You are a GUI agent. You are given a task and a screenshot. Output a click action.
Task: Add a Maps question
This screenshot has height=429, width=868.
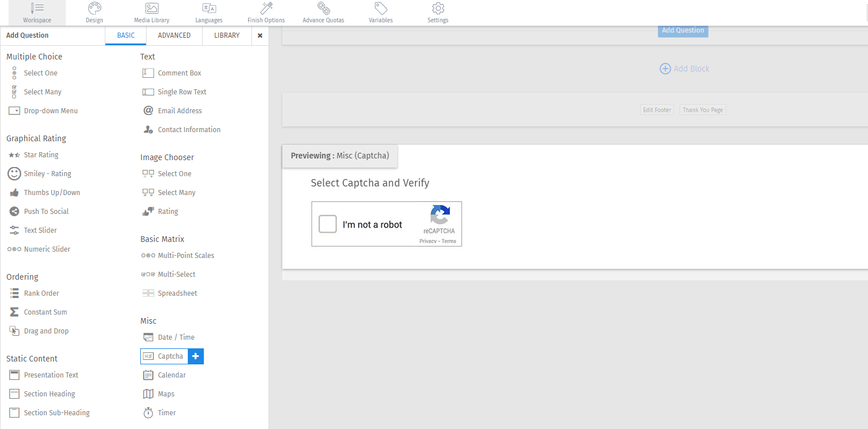pyautogui.click(x=159, y=394)
